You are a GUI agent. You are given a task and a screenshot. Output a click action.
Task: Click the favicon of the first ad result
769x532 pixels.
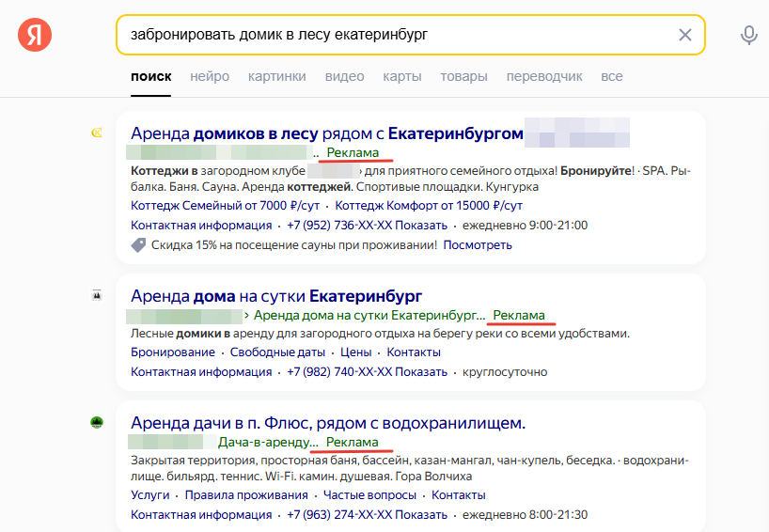[97, 133]
